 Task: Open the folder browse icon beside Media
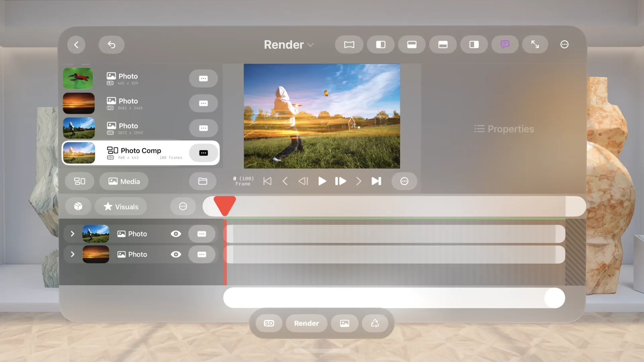tap(203, 181)
